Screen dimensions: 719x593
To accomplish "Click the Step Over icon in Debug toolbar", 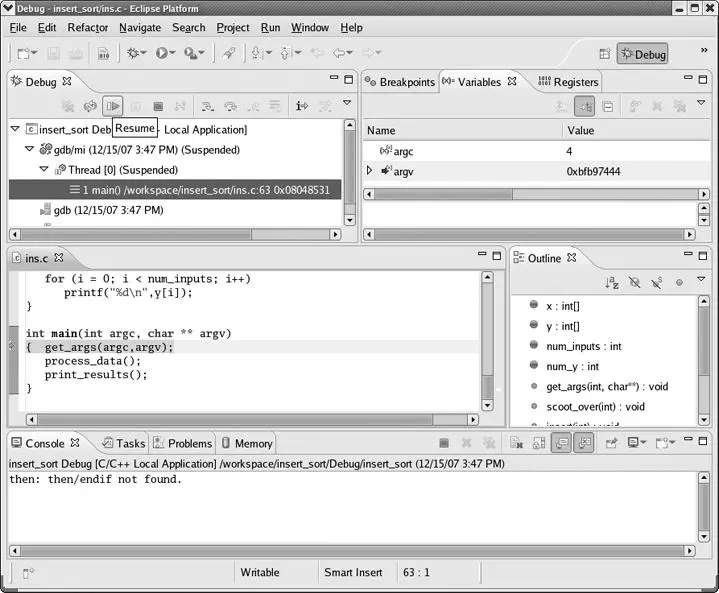I will [230, 106].
